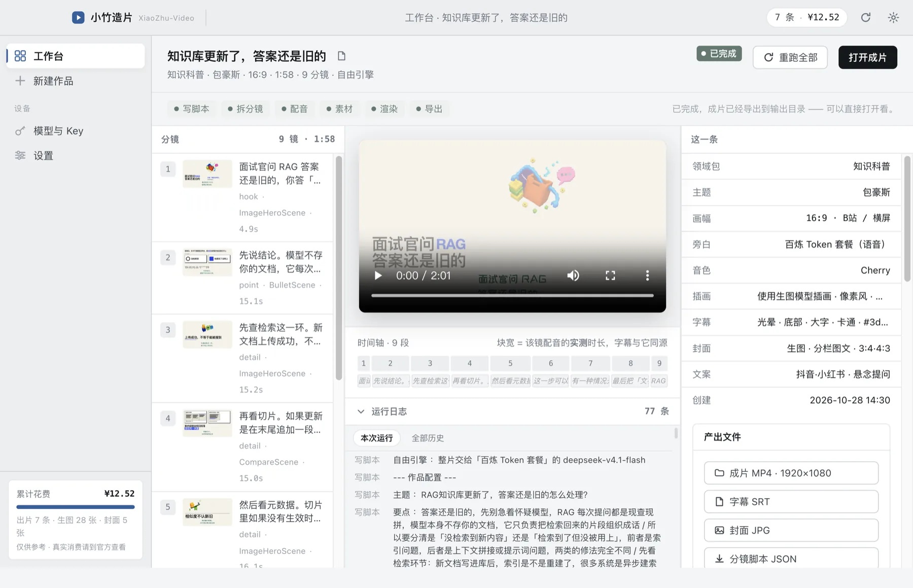
Task: Click the video progress seek bar
Action: coord(512,295)
